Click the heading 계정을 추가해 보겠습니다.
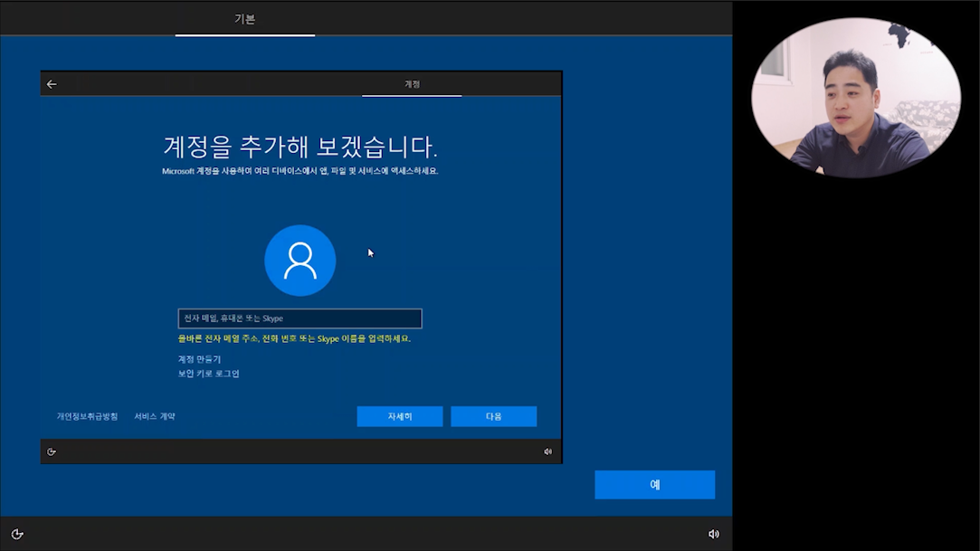980x551 pixels. coord(300,147)
